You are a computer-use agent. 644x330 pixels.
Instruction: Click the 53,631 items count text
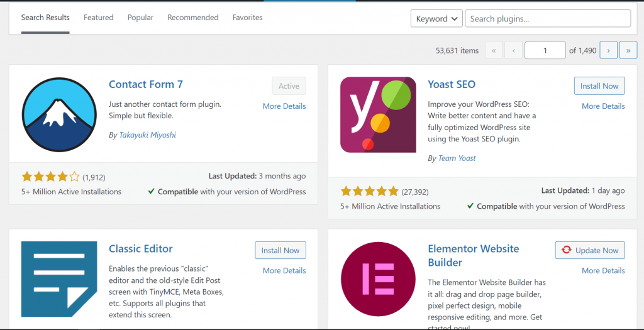tap(457, 50)
